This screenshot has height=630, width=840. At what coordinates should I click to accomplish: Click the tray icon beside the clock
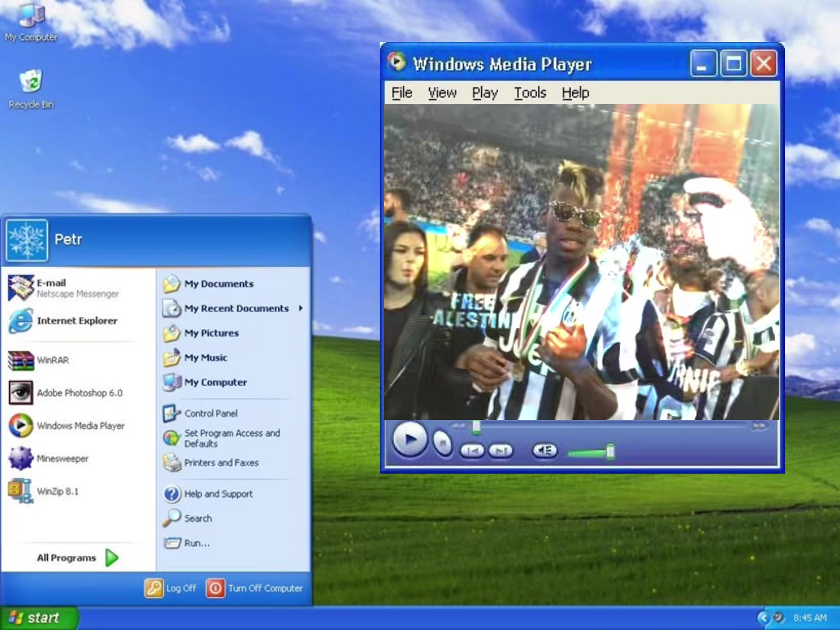(x=779, y=617)
